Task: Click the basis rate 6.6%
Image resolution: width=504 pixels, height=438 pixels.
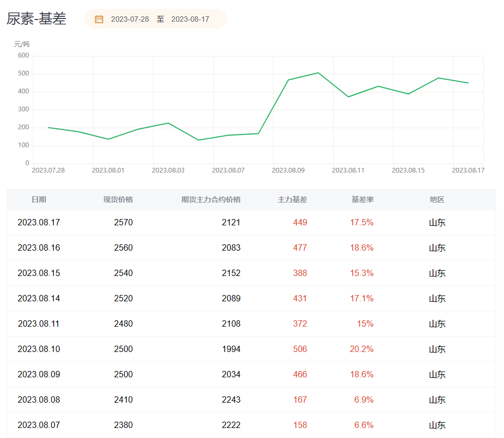Action: (364, 425)
